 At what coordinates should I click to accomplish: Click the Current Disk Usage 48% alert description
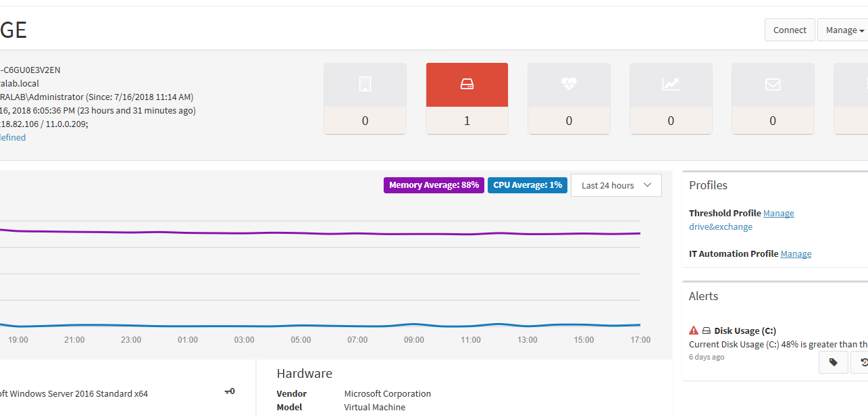tap(778, 344)
